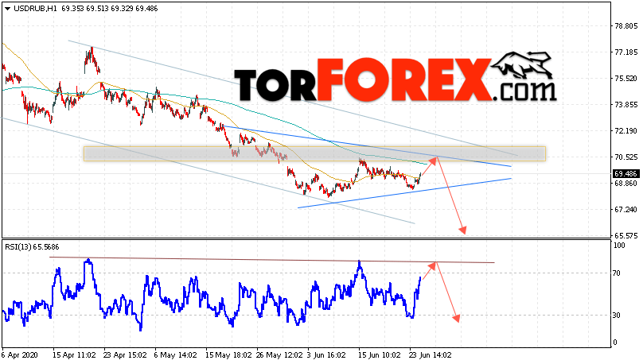Select the OHLC values 69.353 69.513 69.329 69.486

[x=110, y=9]
